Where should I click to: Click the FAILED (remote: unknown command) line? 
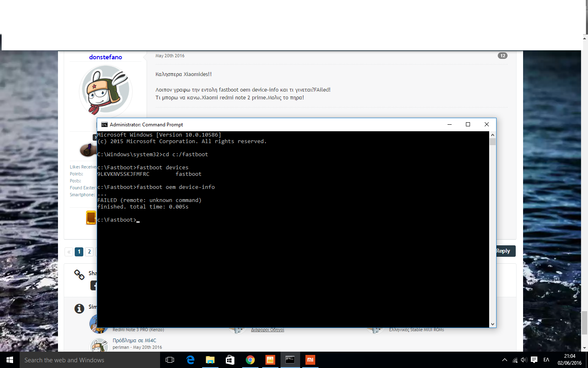[149, 200]
